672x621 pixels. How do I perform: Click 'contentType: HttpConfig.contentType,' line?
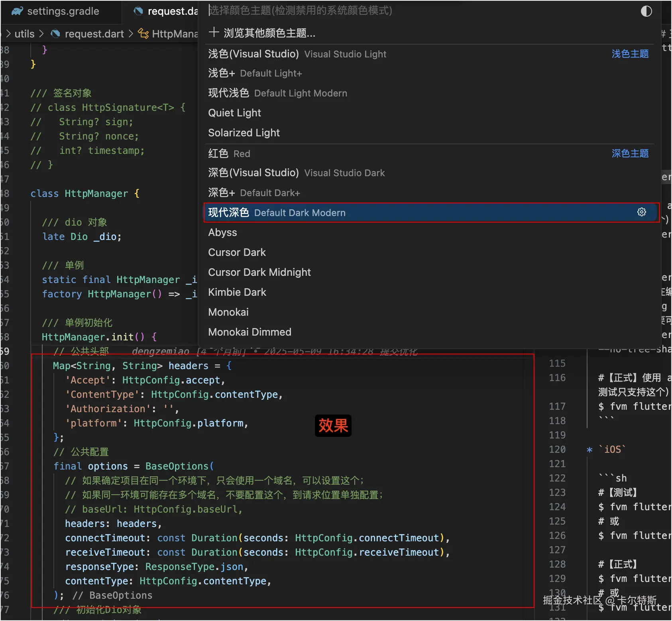(168, 581)
